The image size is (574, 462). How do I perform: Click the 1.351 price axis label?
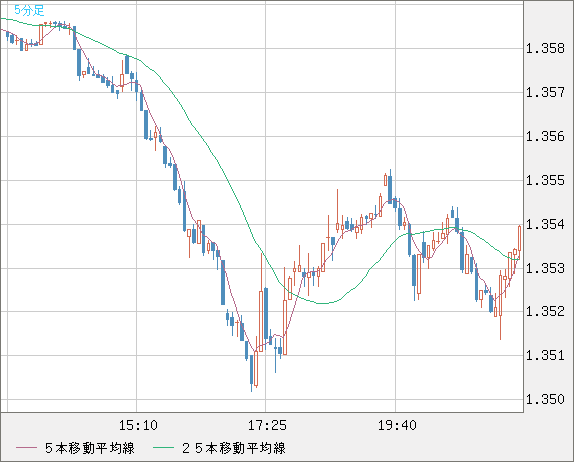545,355
